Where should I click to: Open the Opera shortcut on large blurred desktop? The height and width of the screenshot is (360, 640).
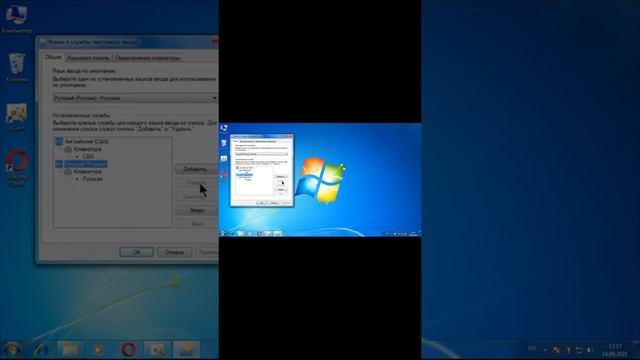coord(16,167)
